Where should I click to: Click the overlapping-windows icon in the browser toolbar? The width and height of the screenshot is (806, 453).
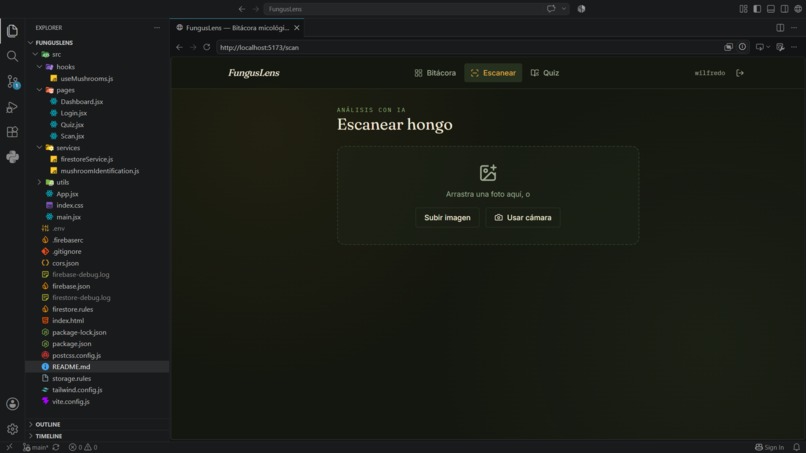[728, 47]
